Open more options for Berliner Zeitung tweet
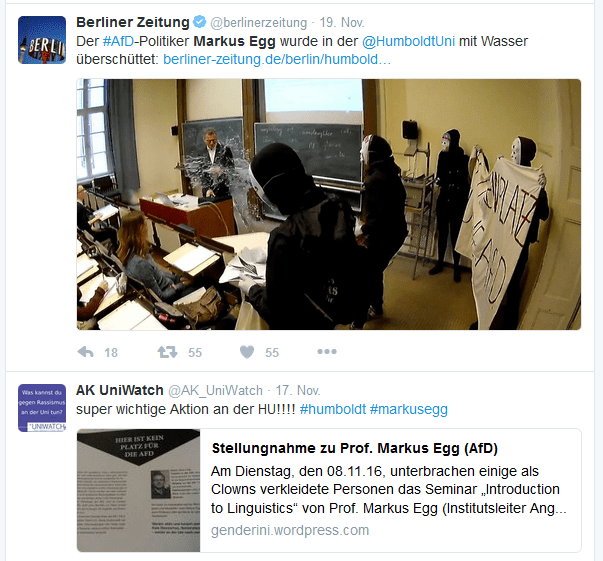Image resolution: width=603 pixels, height=561 pixels. coord(327,351)
